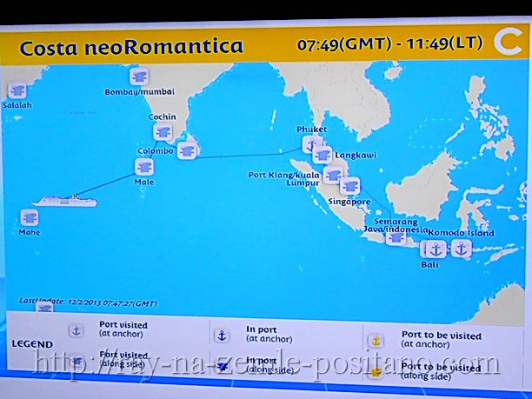Click the 'LEGEND' label

coord(32,344)
